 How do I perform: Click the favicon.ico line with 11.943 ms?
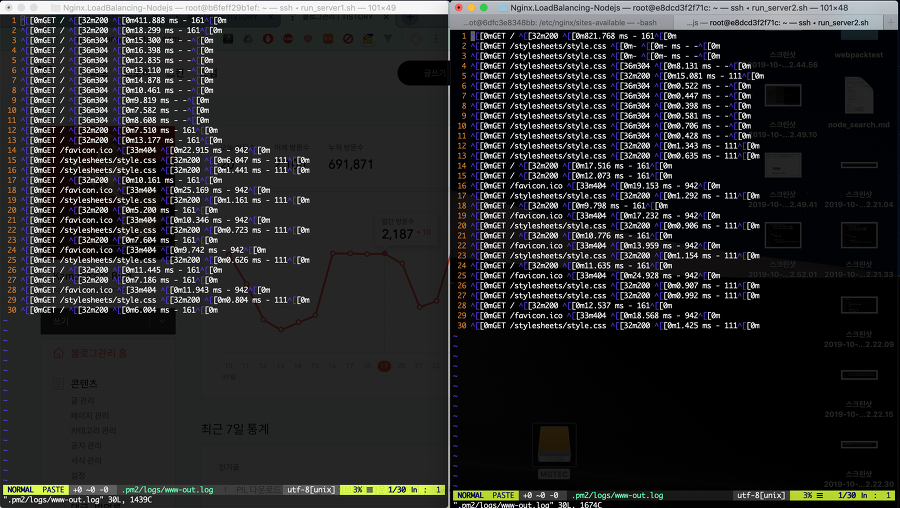coord(145,290)
